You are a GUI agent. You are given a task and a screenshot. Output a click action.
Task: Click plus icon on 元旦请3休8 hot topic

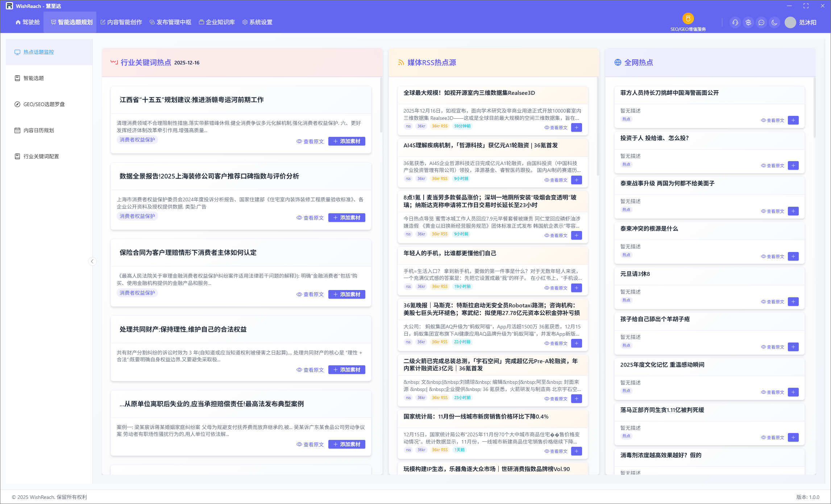point(793,302)
